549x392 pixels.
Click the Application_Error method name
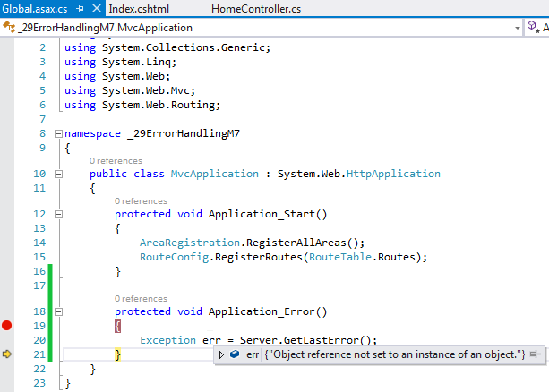[x=262, y=311]
